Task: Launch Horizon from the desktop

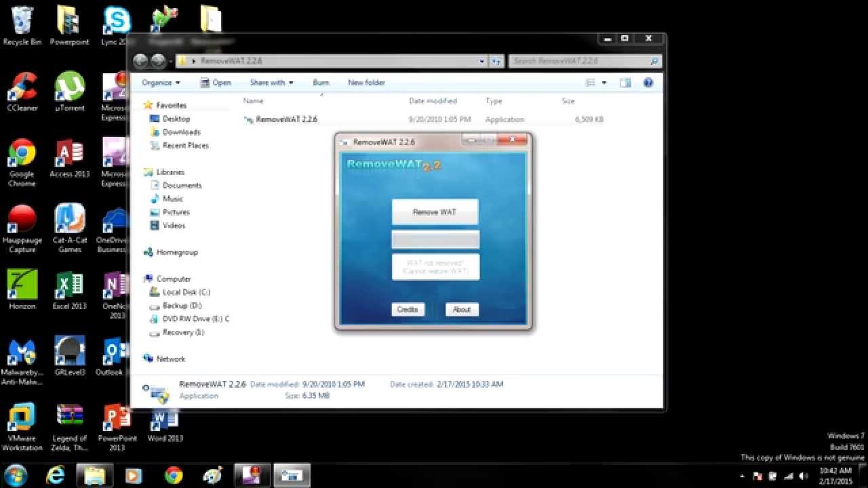Action: pos(22,290)
